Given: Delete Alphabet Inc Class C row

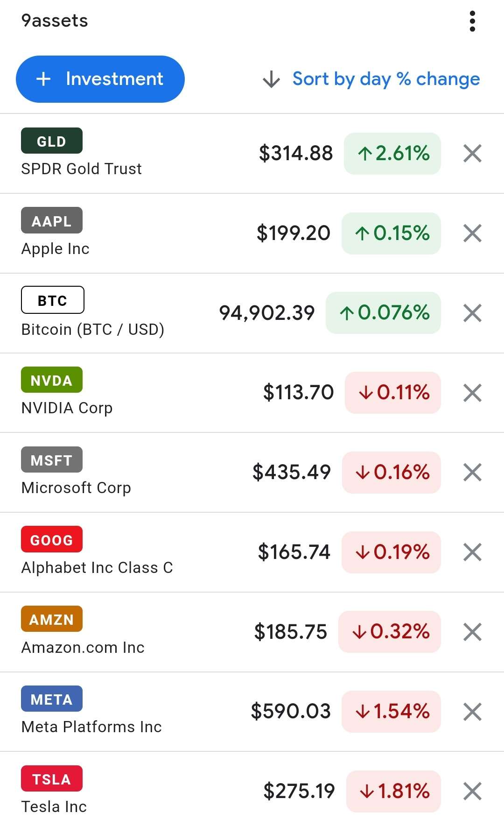Looking at the screenshot, I should click(x=472, y=552).
